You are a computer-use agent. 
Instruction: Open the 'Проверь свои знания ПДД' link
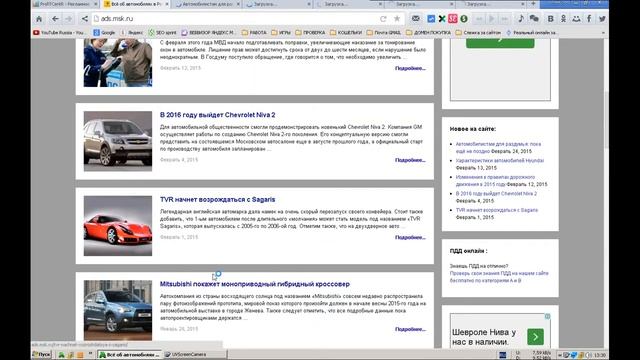tap(499, 277)
